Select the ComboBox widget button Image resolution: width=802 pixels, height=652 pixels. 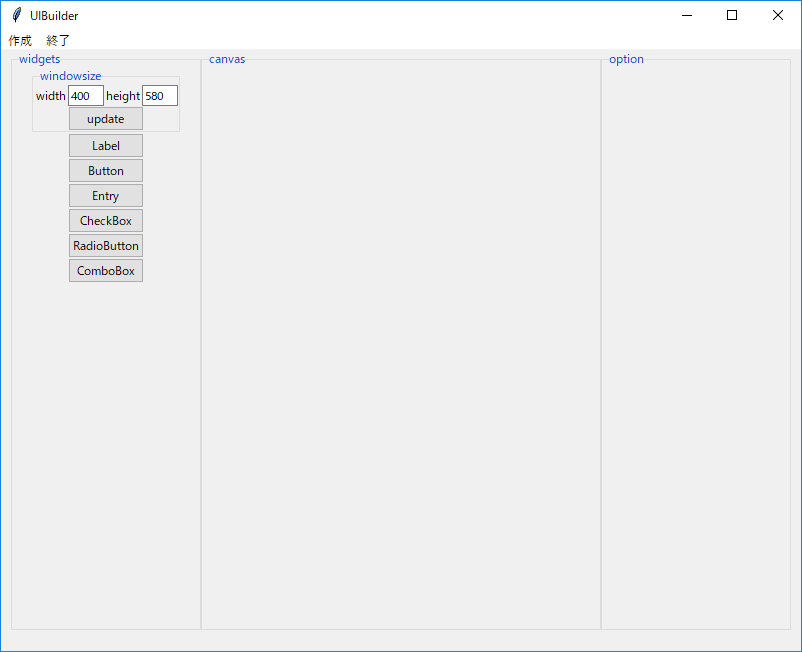(x=105, y=270)
